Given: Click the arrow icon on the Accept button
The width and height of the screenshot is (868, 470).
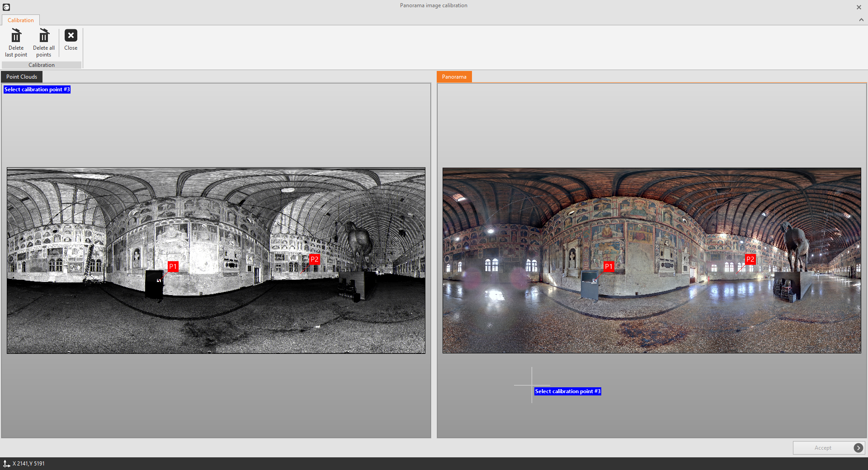Looking at the screenshot, I should (858, 448).
